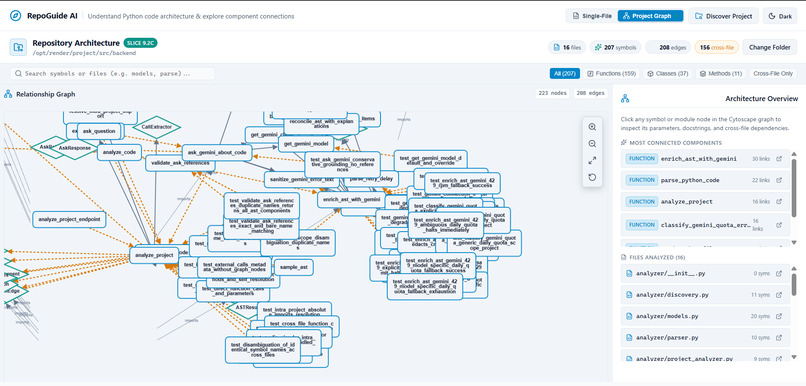806x386 pixels.
Task: Click the 16 files stat badge
Action: pos(567,47)
